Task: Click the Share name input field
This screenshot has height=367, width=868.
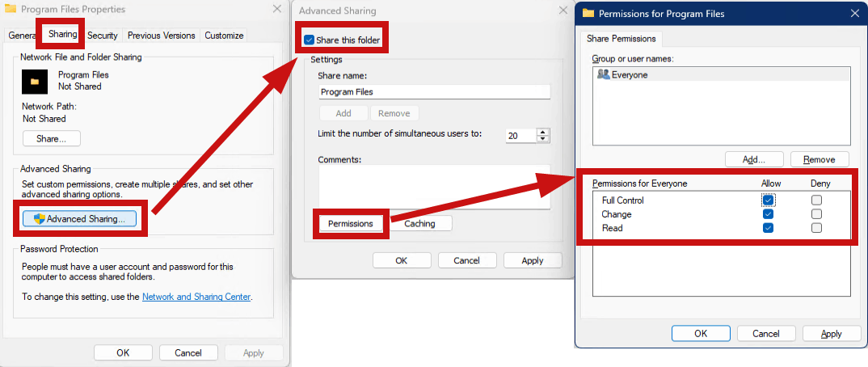Action: click(x=435, y=92)
